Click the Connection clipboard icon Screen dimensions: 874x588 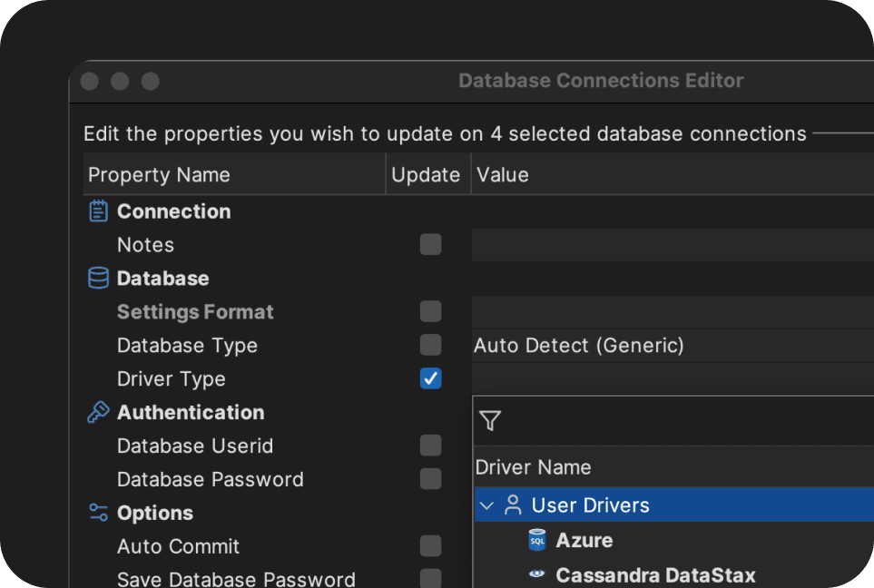(97, 211)
